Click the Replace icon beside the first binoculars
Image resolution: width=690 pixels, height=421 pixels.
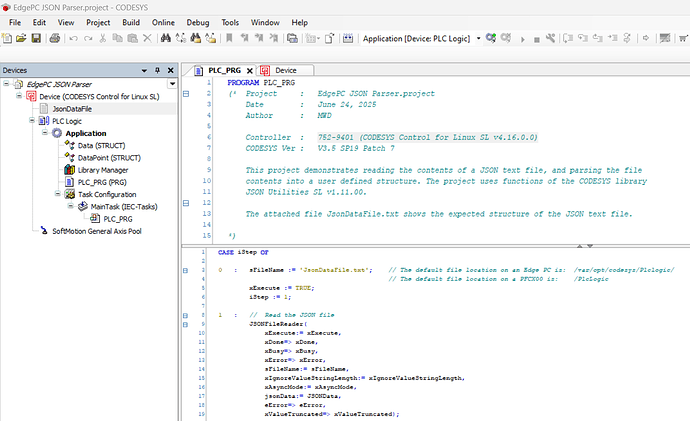click(180, 38)
